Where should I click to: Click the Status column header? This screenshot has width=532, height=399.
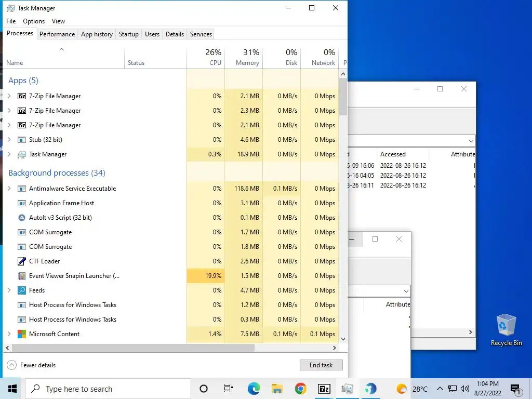(x=156, y=57)
